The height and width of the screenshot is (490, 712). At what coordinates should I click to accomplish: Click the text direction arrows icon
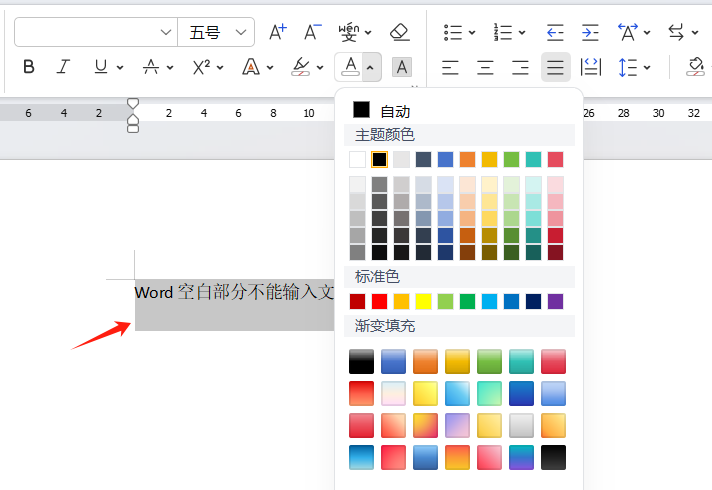click(x=676, y=32)
